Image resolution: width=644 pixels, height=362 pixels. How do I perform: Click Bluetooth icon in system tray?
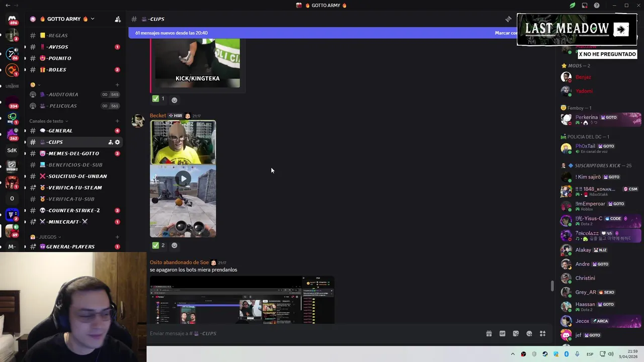point(567,354)
